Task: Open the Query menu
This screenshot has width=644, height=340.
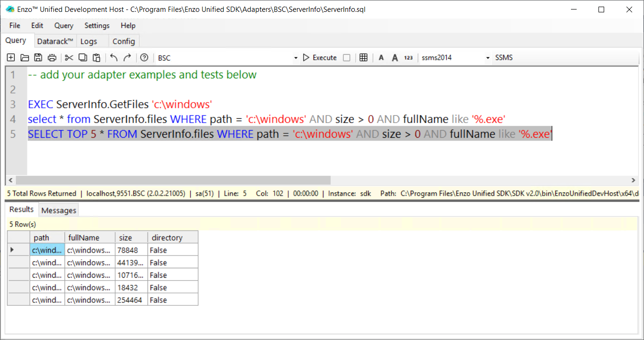Action: [x=64, y=26]
